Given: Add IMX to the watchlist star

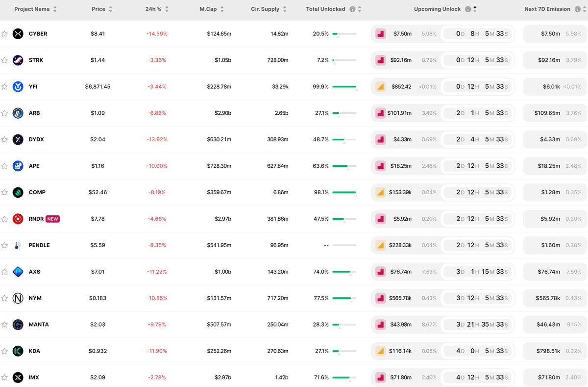Looking at the screenshot, I should point(4,378).
